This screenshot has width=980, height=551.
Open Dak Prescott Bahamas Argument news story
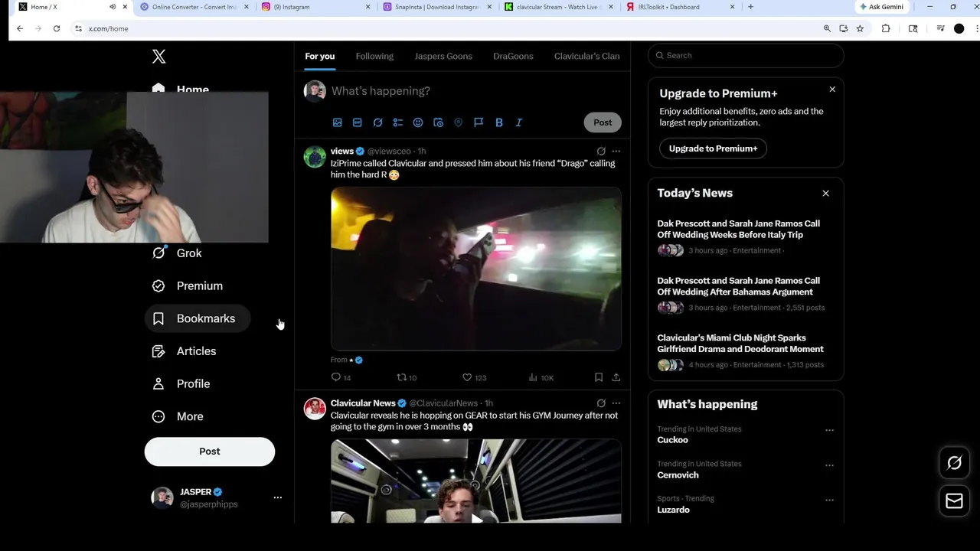click(738, 286)
